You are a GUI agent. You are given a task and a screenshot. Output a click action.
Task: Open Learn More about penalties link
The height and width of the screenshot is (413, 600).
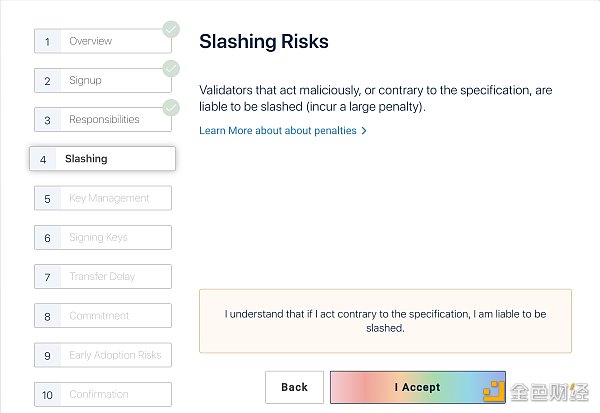point(278,131)
